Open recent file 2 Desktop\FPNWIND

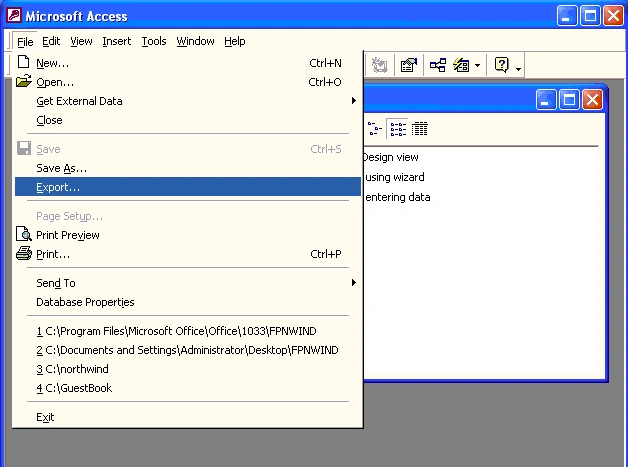(x=188, y=350)
